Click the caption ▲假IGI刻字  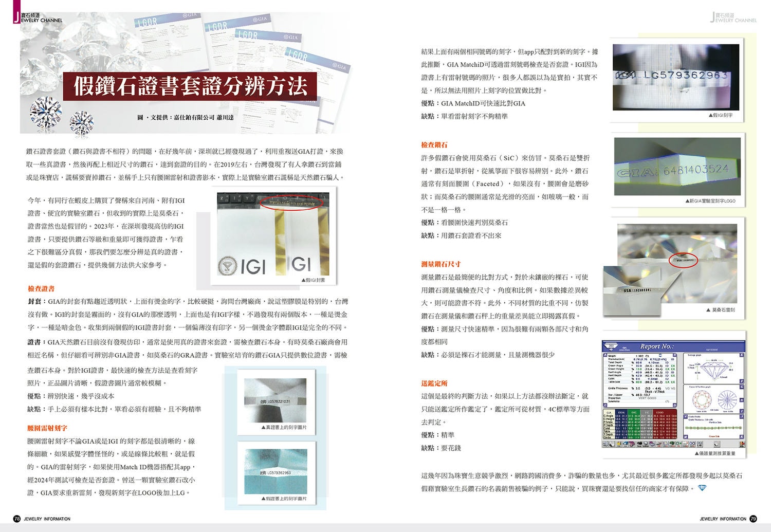[x=721, y=115]
